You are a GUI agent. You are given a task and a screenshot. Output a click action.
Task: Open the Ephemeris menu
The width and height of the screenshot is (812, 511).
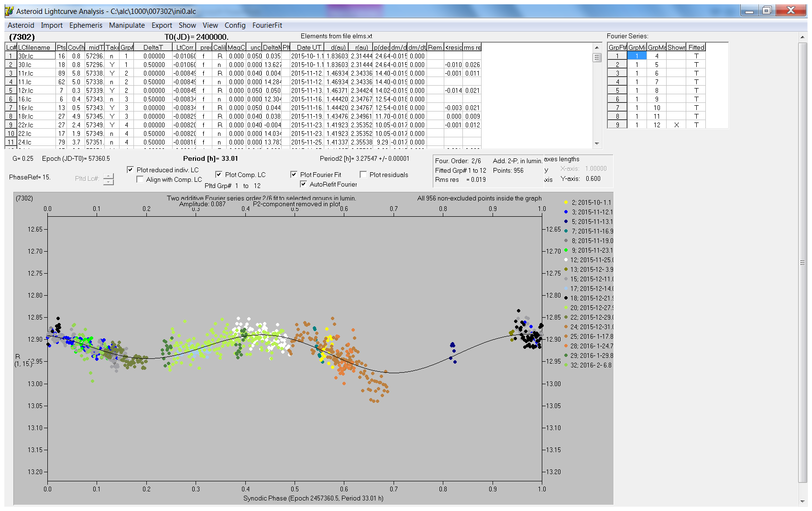tap(86, 25)
